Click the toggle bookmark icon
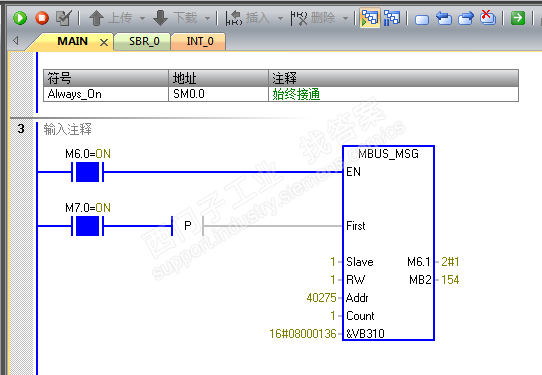The height and width of the screenshot is (375, 542). (x=422, y=19)
